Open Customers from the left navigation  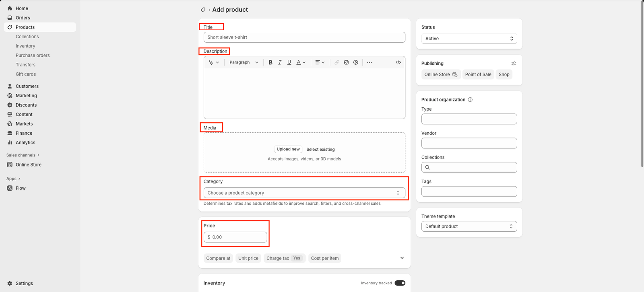(x=27, y=86)
